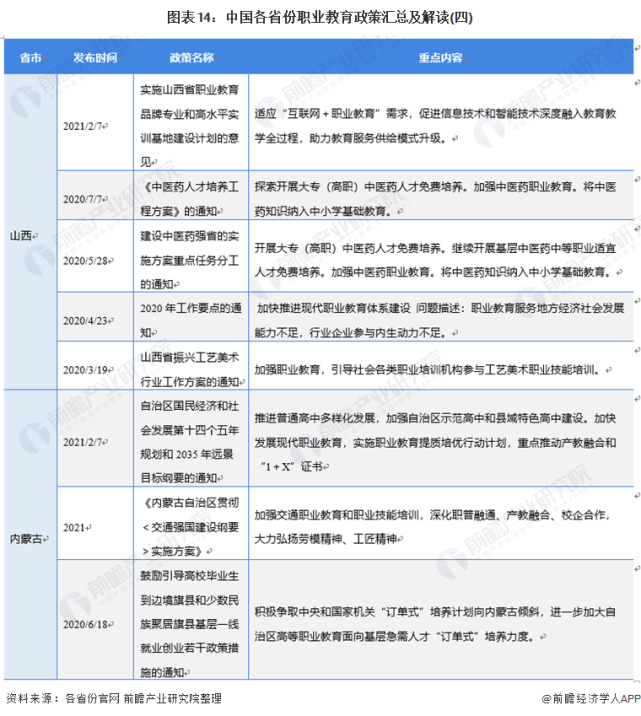Click policy name 《内蒙古自治区贯彻交通强国建设纲要实施方案》
641x716 pixels.
[189, 527]
